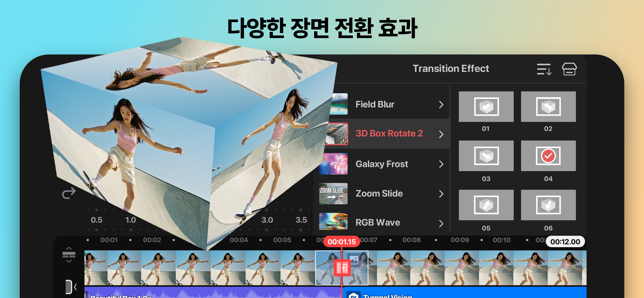The width and height of the screenshot is (644, 298).
Task: Click the 00:04 mark on timeline ruler
Action: point(239,240)
